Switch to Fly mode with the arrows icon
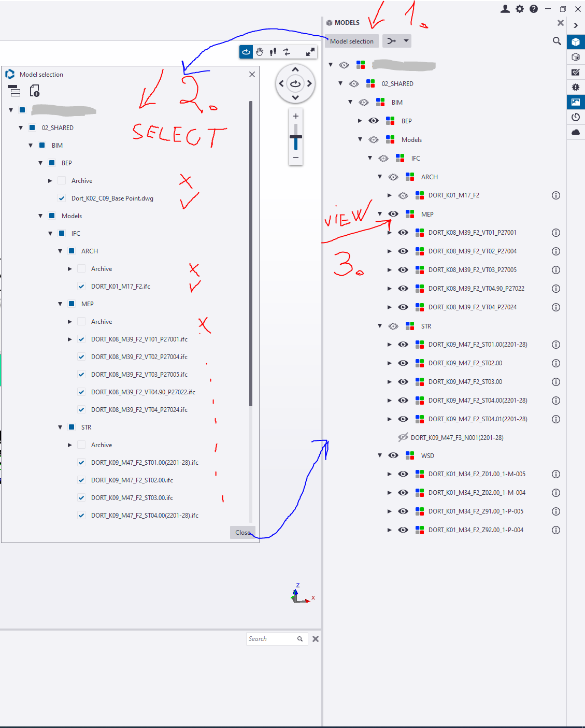This screenshot has height=728, width=585. click(x=286, y=52)
